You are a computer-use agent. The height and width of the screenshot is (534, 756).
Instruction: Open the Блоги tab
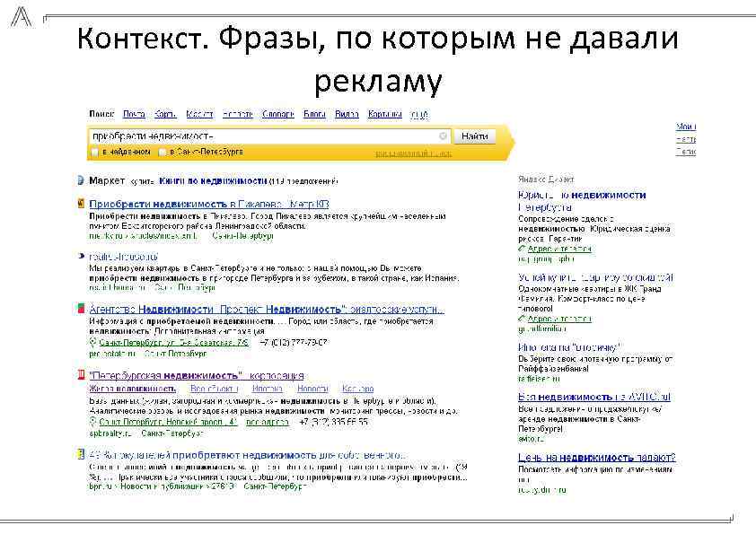click(x=314, y=114)
